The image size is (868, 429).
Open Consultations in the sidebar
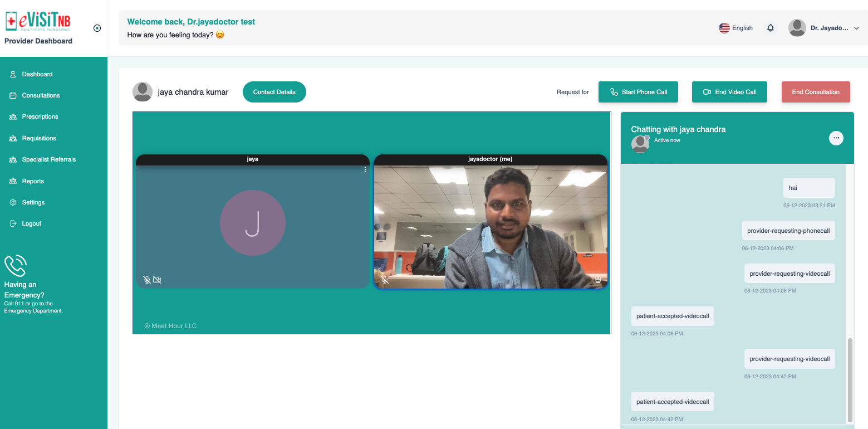(x=41, y=95)
